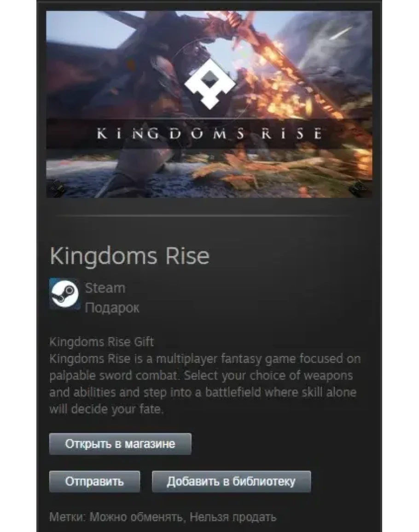Click the Steam label next to logo

click(105, 288)
